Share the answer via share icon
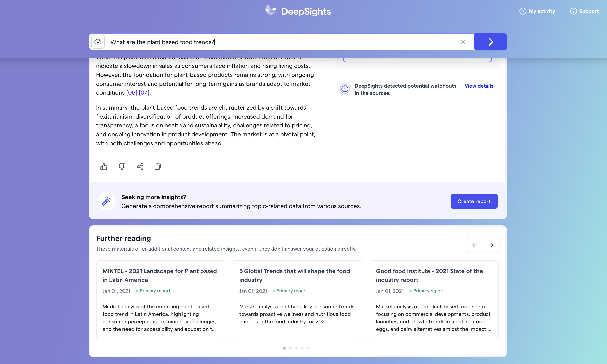Image resolution: width=607 pixels, height=364 pixels. [x=140, y=167]
